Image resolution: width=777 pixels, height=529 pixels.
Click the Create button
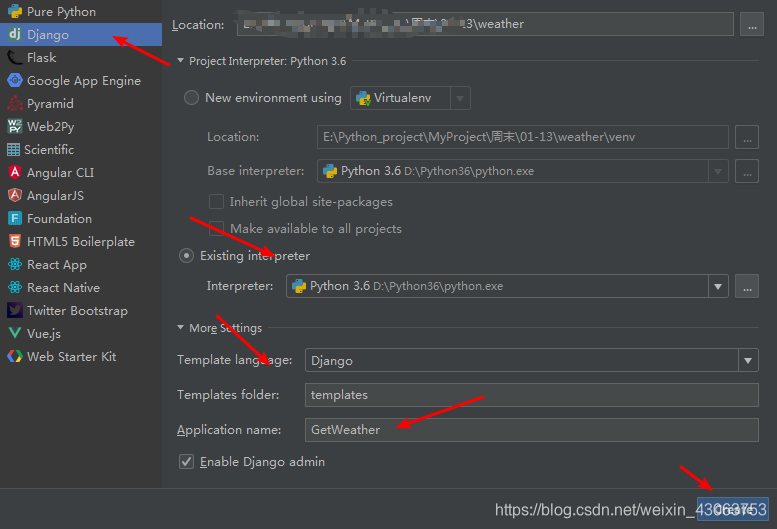point(732,509)
